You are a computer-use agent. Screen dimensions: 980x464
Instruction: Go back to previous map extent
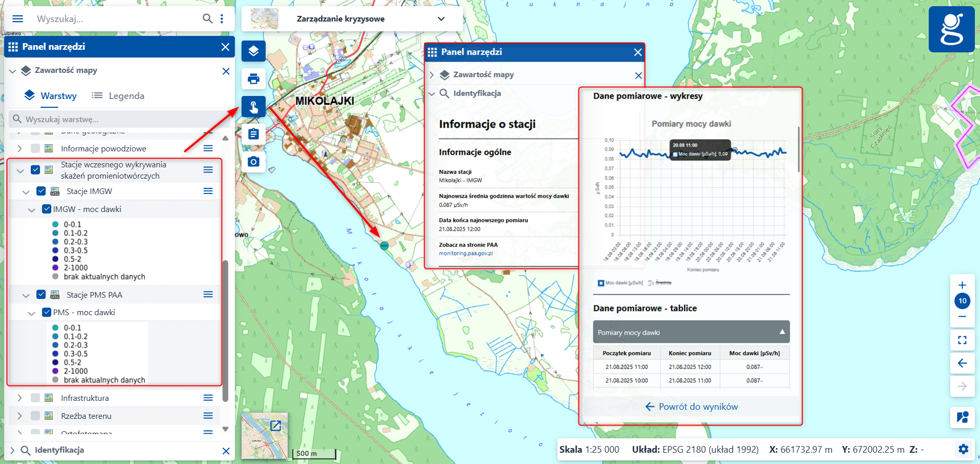[962, 363]
